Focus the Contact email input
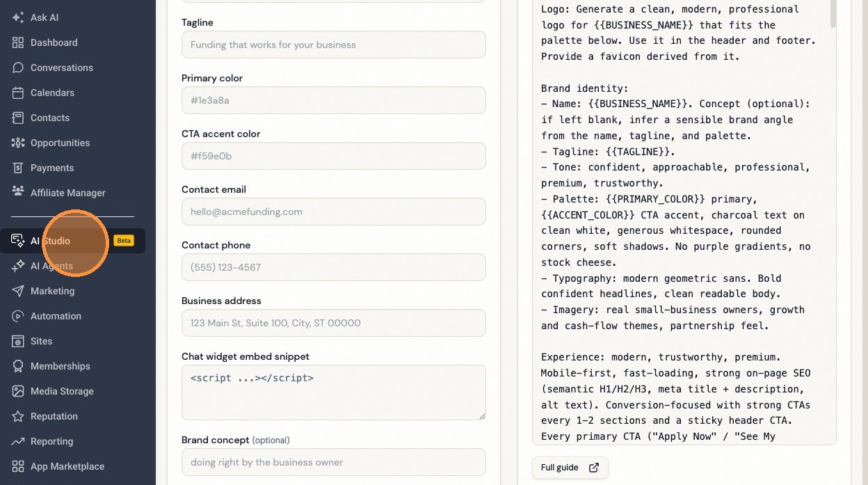Screen dimensions: 868x485 click(334, 212)
